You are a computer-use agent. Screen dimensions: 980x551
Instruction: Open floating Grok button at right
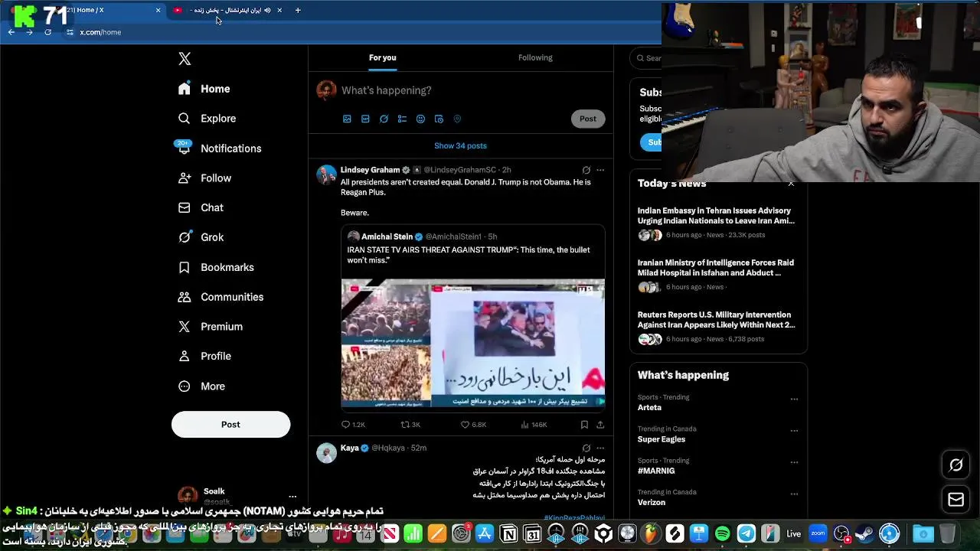tap(955, 465)
